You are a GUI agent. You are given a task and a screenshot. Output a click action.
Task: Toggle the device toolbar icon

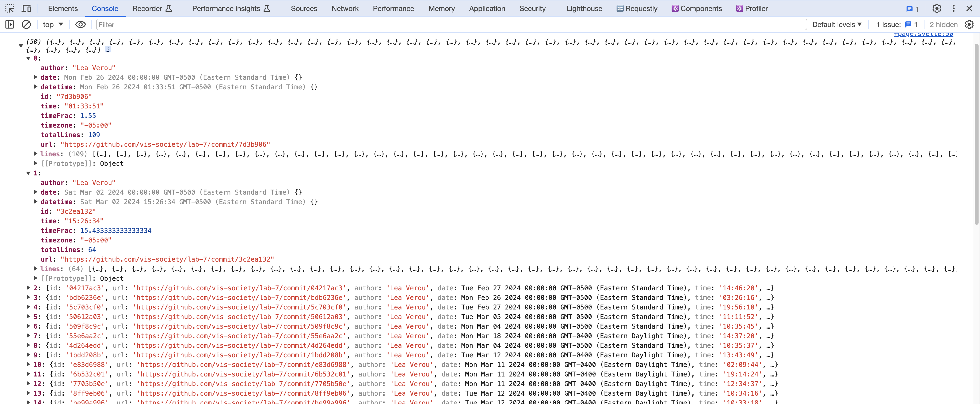[x=26, y=8]
